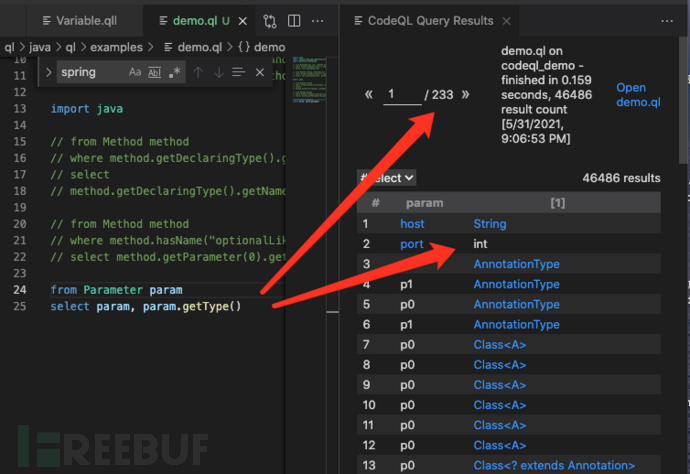
Task: Toggle Match Whole Word in find widget
Action: point(154,72)
